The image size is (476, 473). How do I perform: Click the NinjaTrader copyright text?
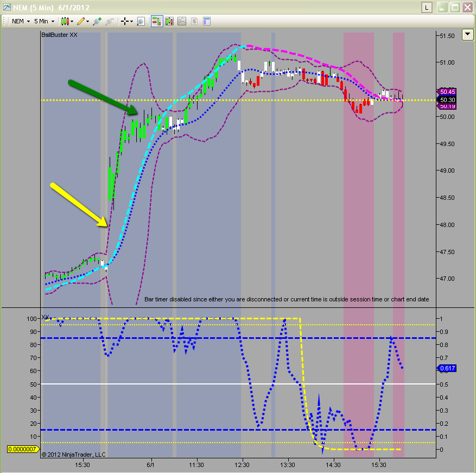coord(73,455)
